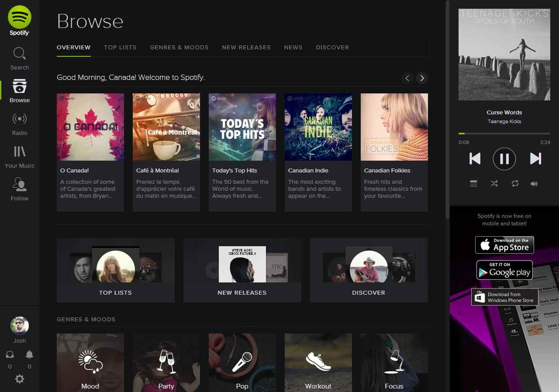This screenshot has width=559, height=392.
Task: Click the O Canada! description text
Action: pos(88,189)
